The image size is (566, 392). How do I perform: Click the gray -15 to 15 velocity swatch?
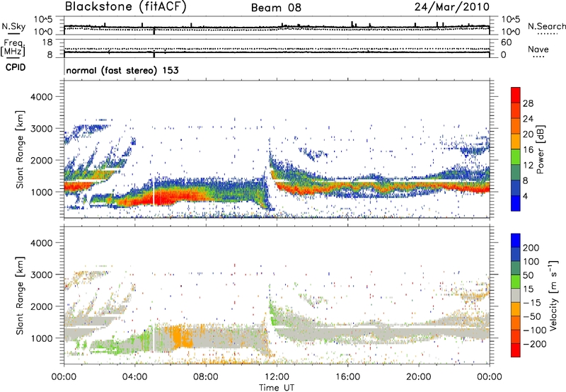tap(516, 295)
